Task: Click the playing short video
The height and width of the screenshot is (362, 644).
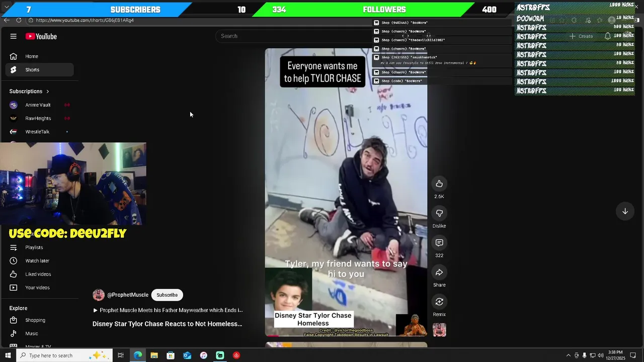Action: click(x=346, y=192)
